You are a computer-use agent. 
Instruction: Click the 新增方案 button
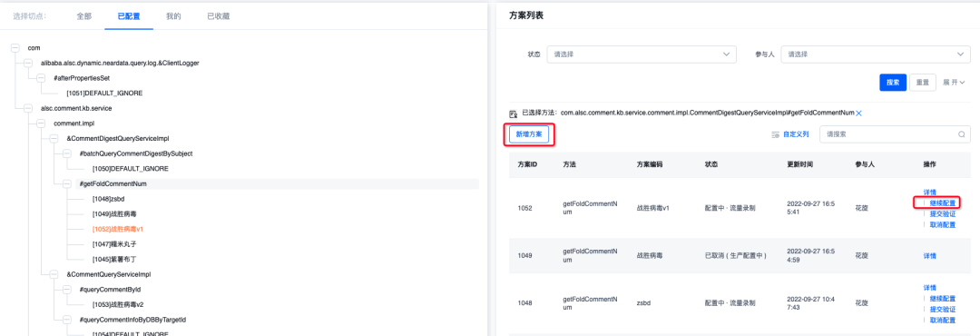(x=529, y=134)
